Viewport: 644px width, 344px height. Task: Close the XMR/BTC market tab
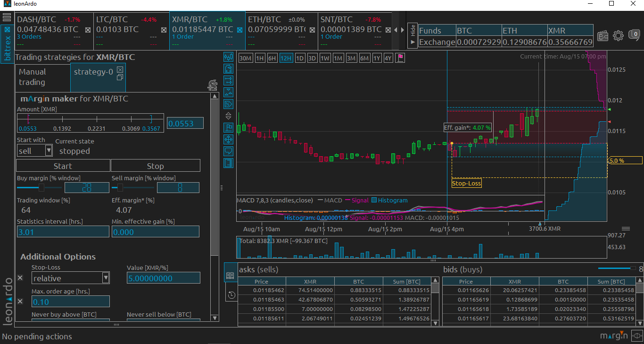pos(239,30)
